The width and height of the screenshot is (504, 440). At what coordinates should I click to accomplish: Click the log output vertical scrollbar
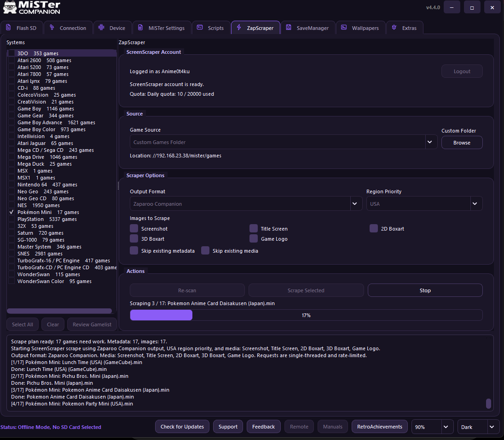click(488, 403)
